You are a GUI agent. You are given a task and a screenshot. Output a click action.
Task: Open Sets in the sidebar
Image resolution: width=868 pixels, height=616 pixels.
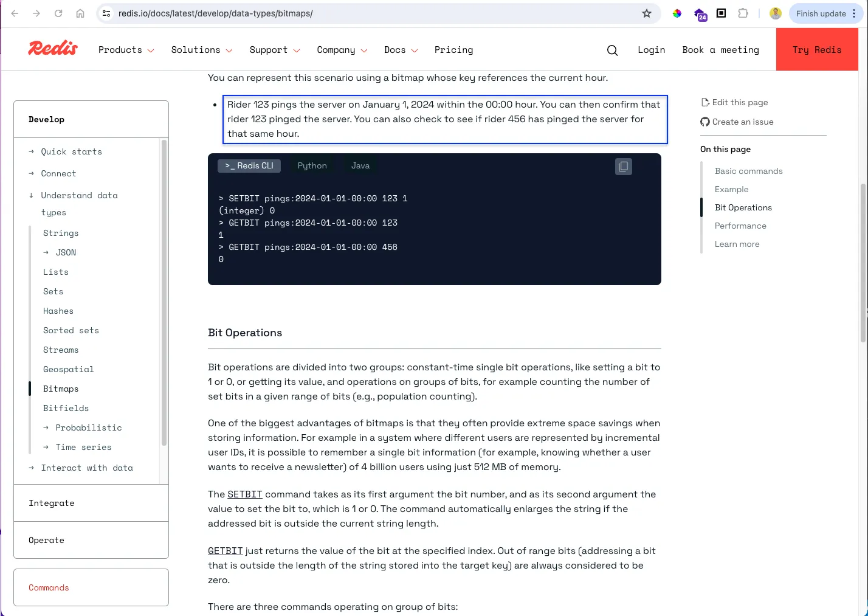click(53, 291)
